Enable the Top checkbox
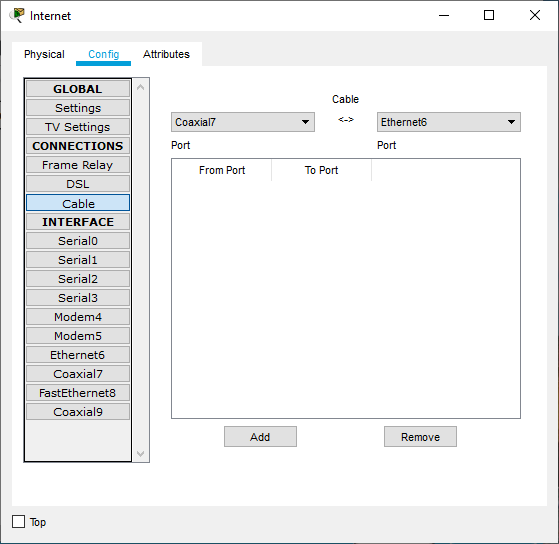 coord(19,522)
